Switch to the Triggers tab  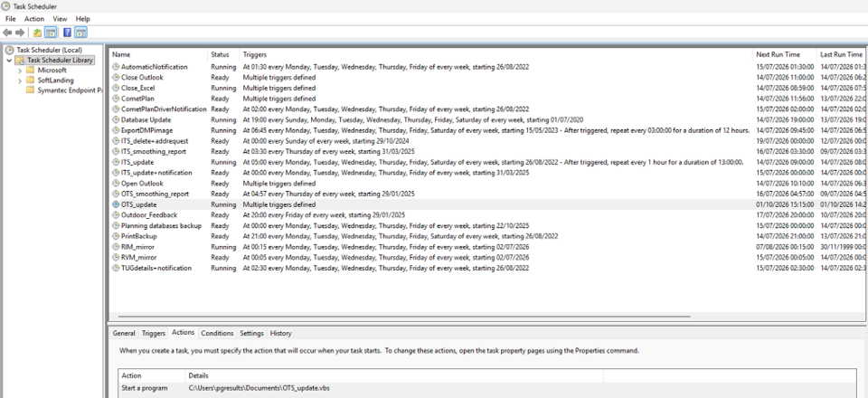(154, 333)
